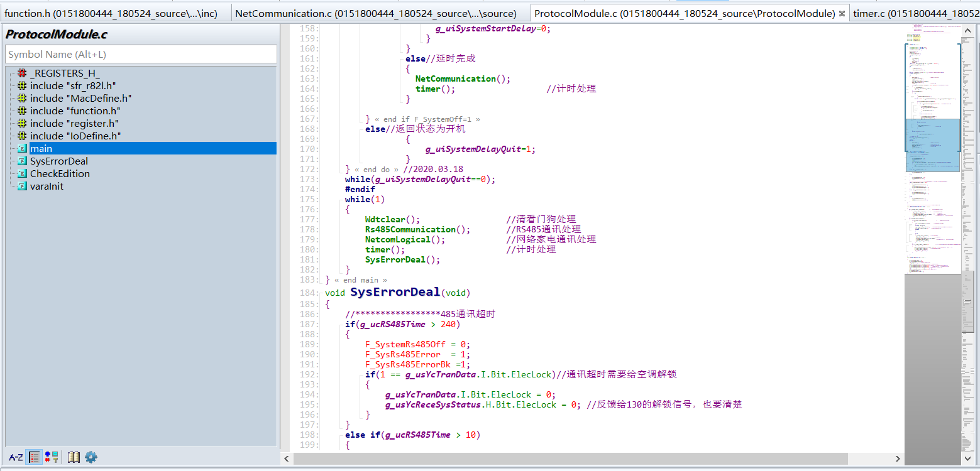
Task: Click the function icon beside SysErrorDeal
Action: tap(22, 161)
